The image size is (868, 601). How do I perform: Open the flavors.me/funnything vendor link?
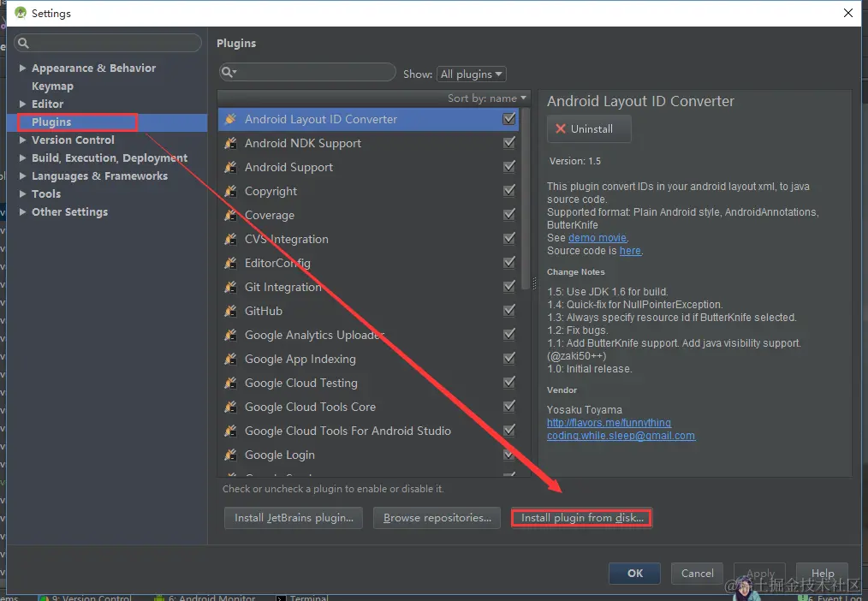coord(609,423)
